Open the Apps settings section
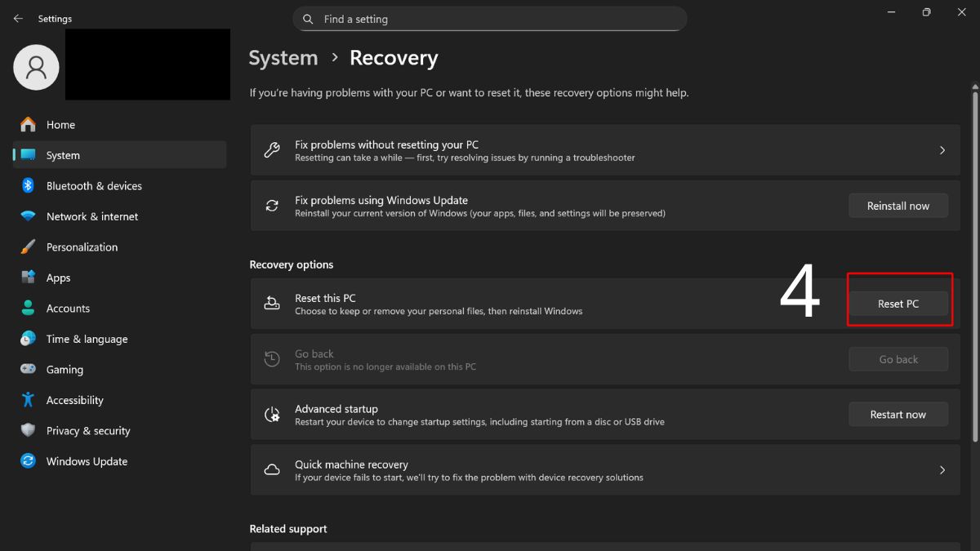Viewport: 980px width, 551px height. pos(58,278)
